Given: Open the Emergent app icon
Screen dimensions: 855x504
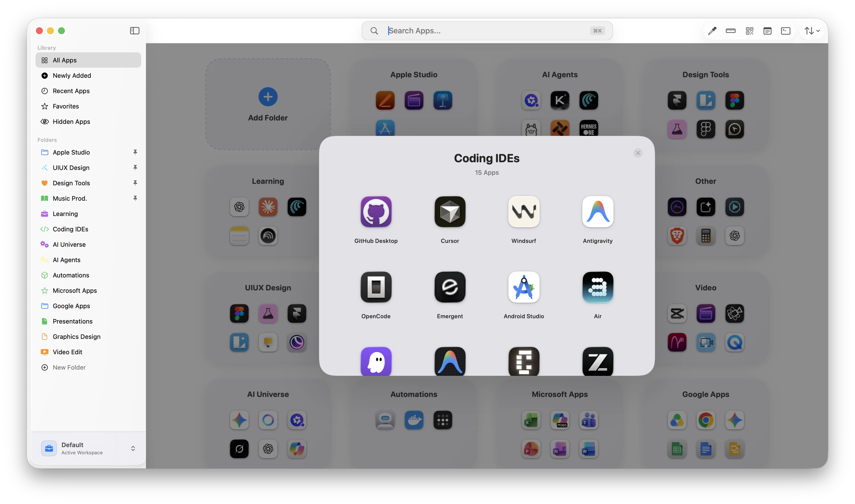Looking at the screenshot, I should tap(450, 287).
